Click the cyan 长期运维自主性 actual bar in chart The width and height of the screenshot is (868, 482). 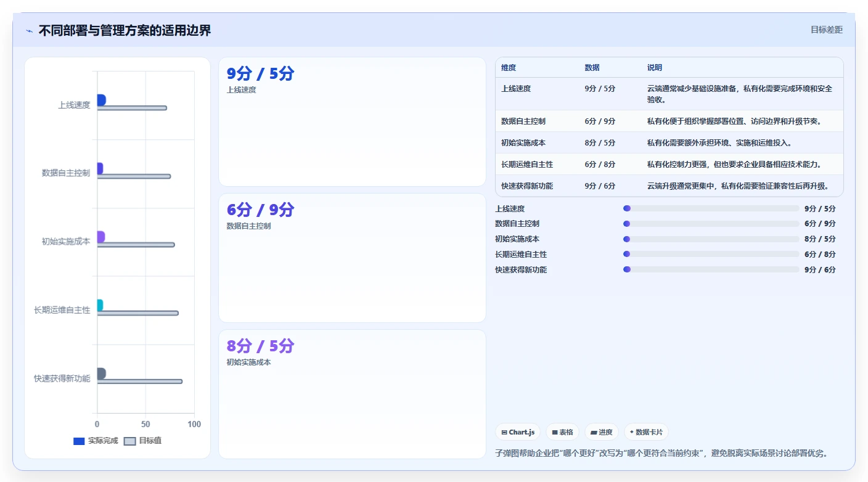tap(100, 305)
